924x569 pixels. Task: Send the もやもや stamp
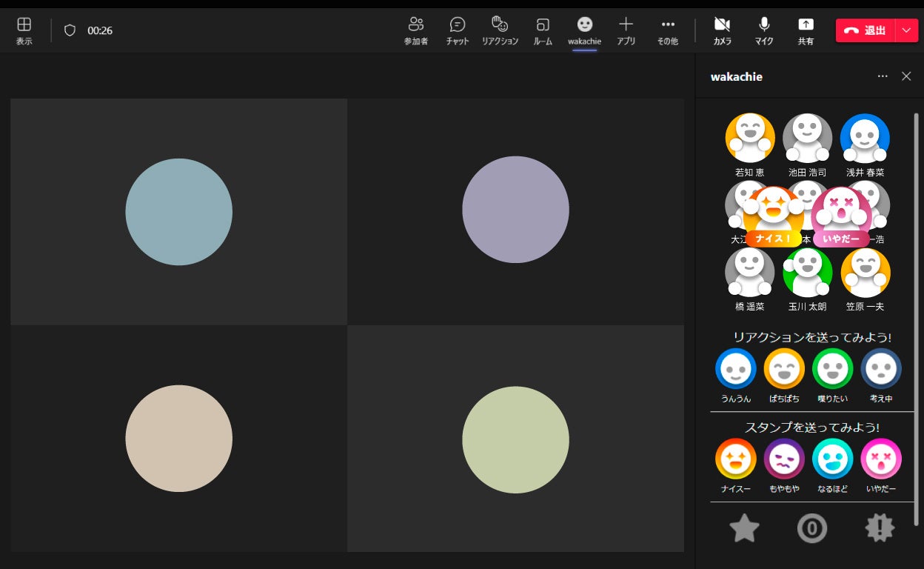[784, 459]
